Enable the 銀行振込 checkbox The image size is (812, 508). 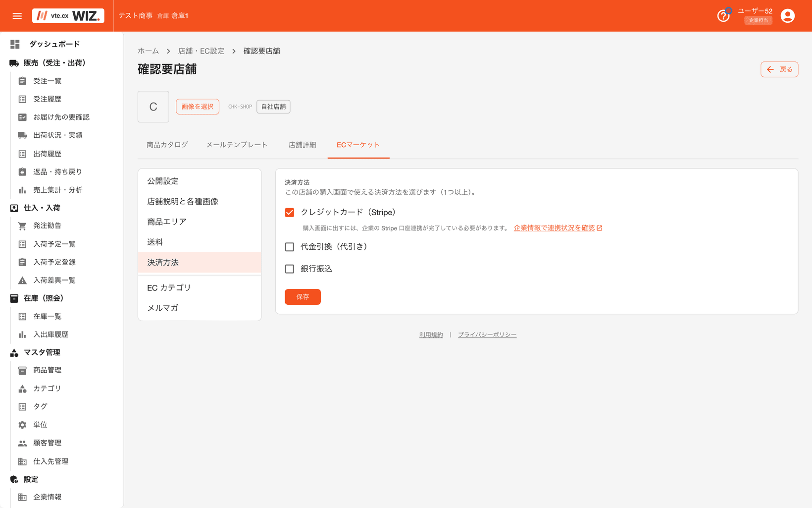[290, 269]
